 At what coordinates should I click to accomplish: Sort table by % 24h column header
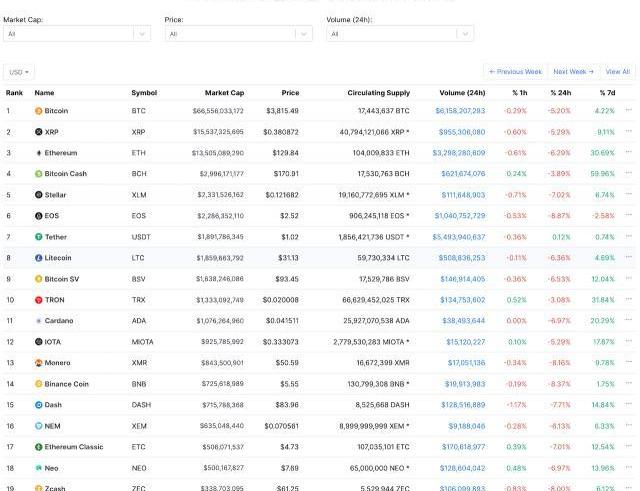point(561,93)
